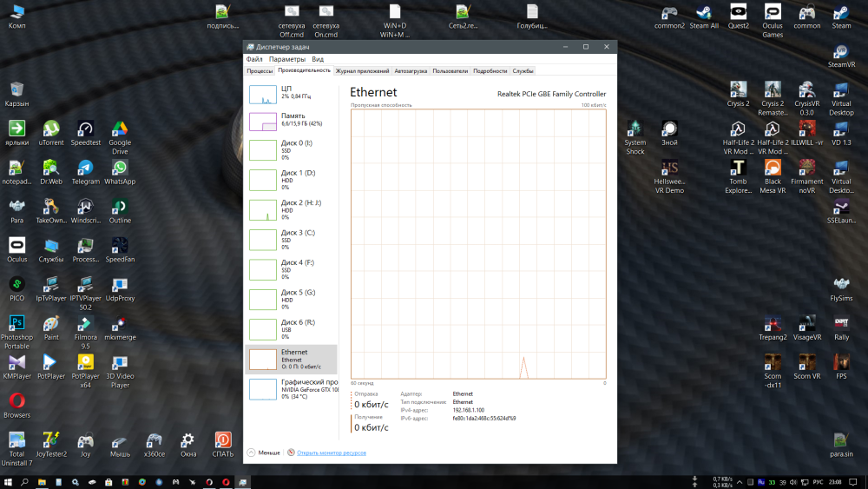This screenshot has height=489, width=868.
Task: Select the CPU (ЦП) performance graph
Action: pos(290,95)
